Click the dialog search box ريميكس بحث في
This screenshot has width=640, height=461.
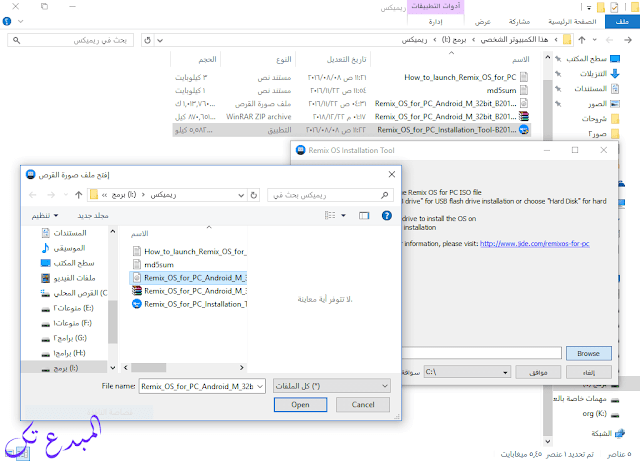click(x=330, y=195)
